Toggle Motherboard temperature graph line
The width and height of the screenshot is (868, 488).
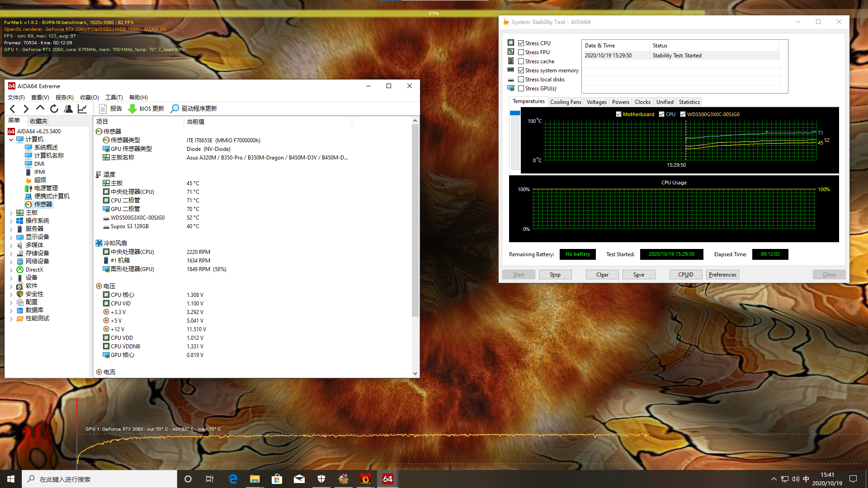[x=618, y=114]
